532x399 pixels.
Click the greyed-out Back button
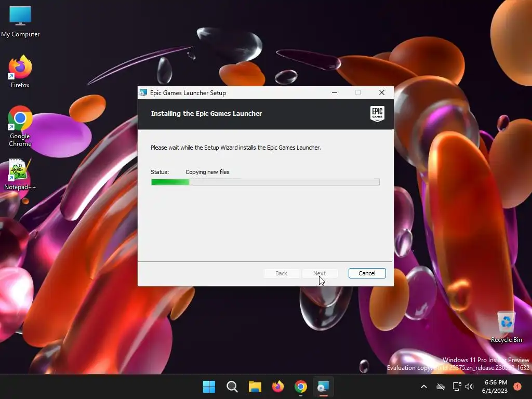pyautogui.click(x=281, y=273)
